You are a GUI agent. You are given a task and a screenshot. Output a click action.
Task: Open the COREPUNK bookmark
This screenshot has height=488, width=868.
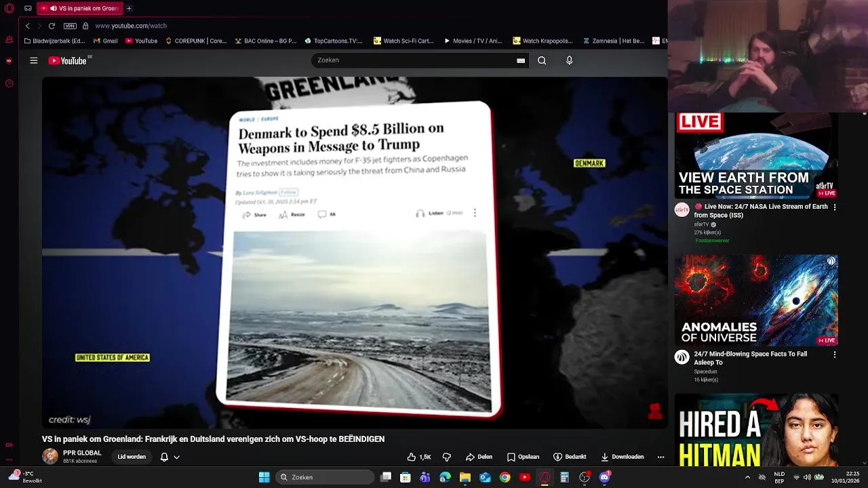tap(196, 41)
